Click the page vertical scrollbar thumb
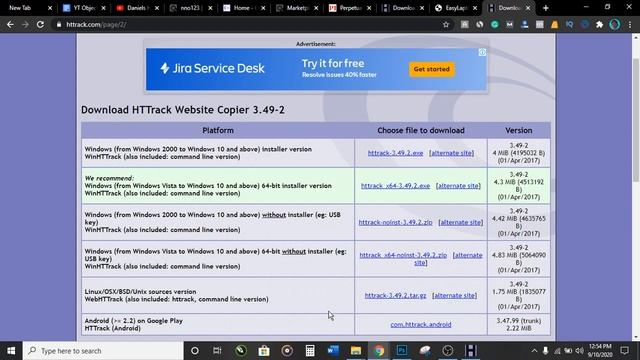The width and height of the screenshot is (640, 360). point(636,120)
